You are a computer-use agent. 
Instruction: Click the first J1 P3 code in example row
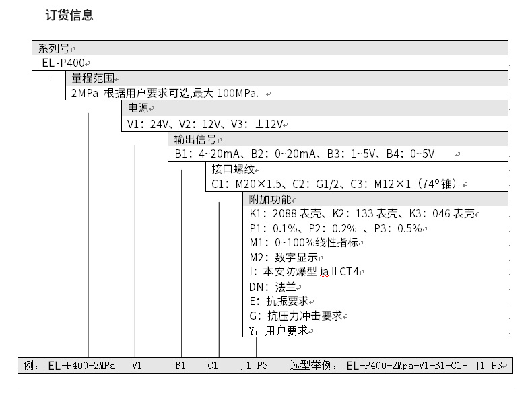click(255, 366)
